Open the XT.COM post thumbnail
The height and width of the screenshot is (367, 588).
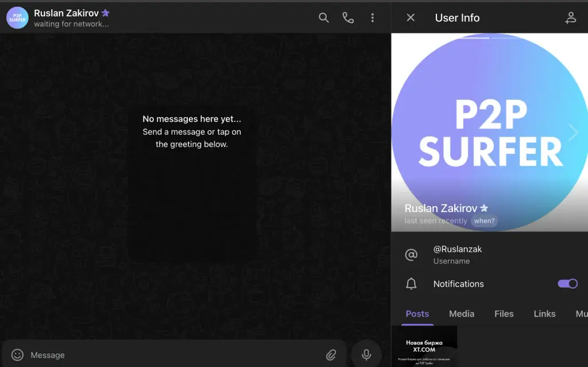point(424,346)
